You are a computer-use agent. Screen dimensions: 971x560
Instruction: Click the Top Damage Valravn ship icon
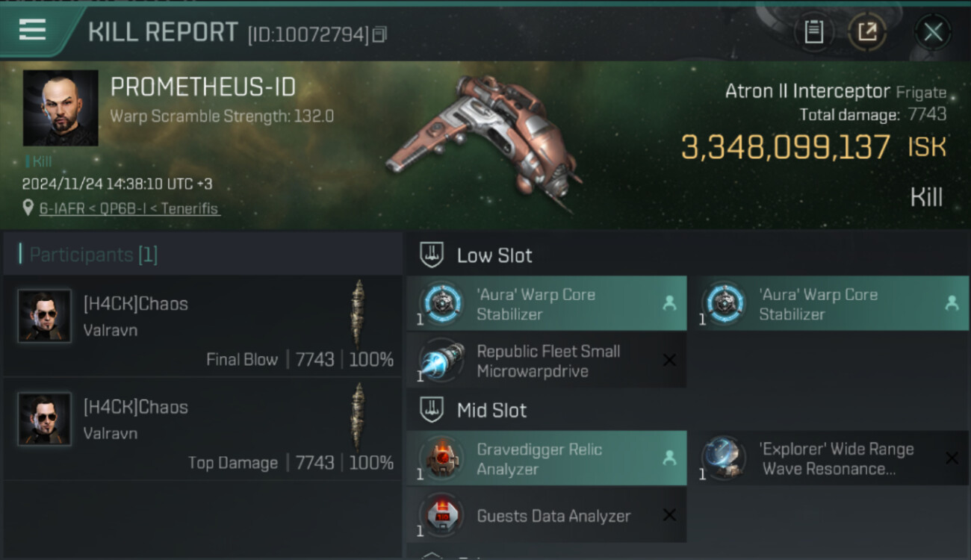[x=359, y=417]
